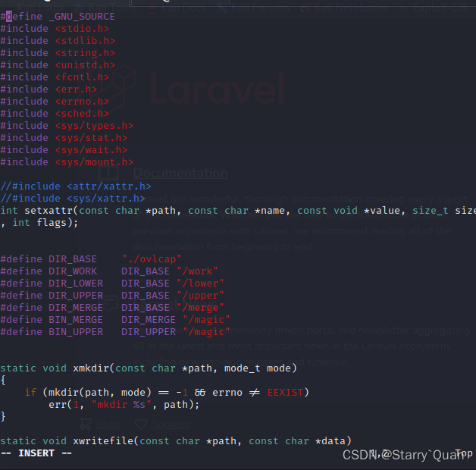Image resolution: width=476 pixels, height=470 pixels.
Task: Click the '#define BIN_MERGE' line
Action: point(115,320)
